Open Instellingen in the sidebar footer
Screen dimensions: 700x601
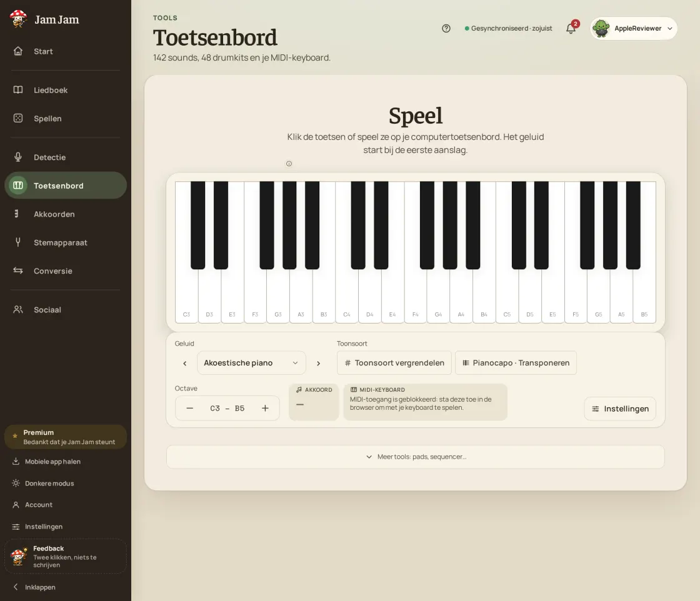[66, 527]
